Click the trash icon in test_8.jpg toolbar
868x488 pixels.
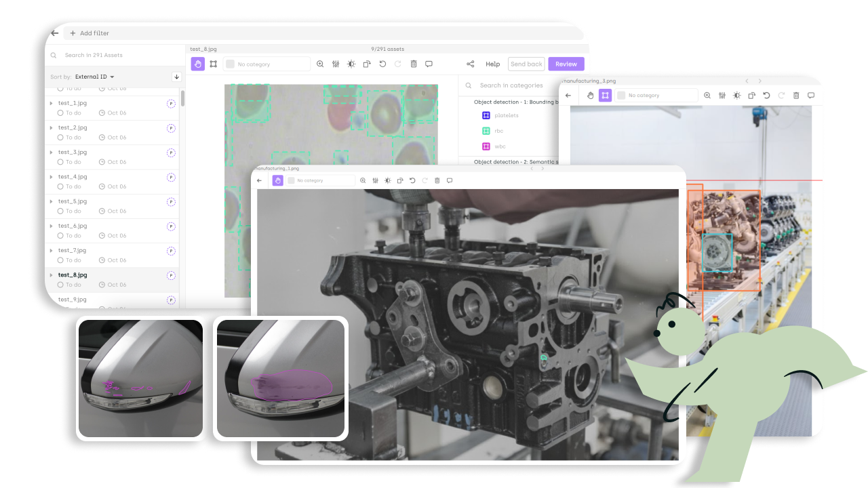pos(414,64)
